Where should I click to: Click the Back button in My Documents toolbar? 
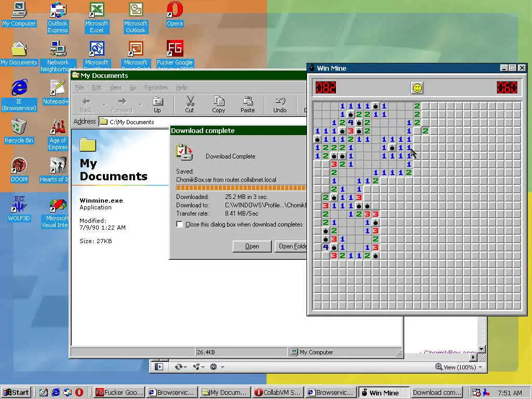pos(86,104)
